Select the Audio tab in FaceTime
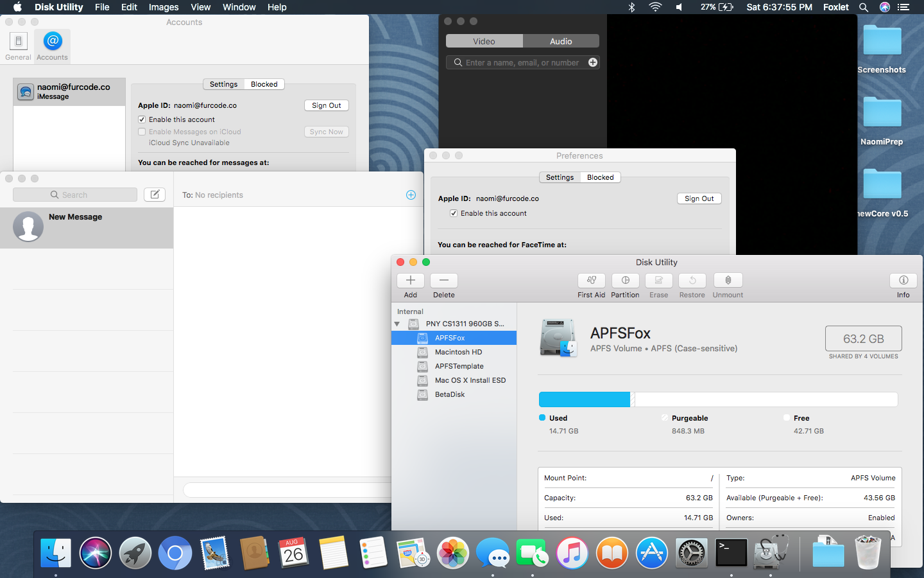Screen dimensions: 924x578 point(561,41)
